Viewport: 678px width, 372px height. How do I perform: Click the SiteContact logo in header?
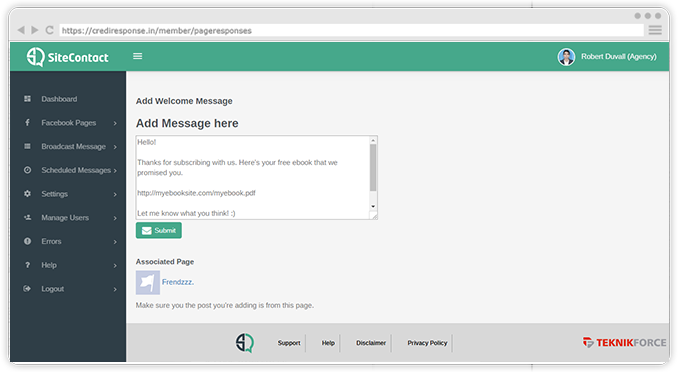[x=67, y=57]
